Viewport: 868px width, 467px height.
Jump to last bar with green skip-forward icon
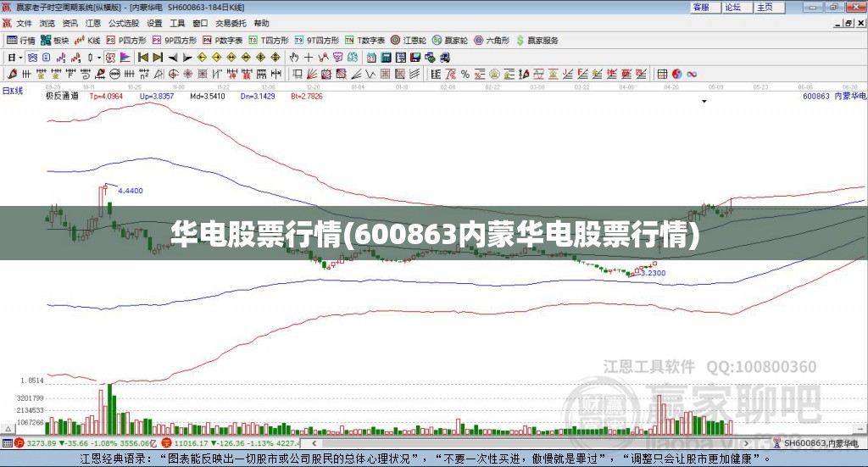click(x=158, y=58)
